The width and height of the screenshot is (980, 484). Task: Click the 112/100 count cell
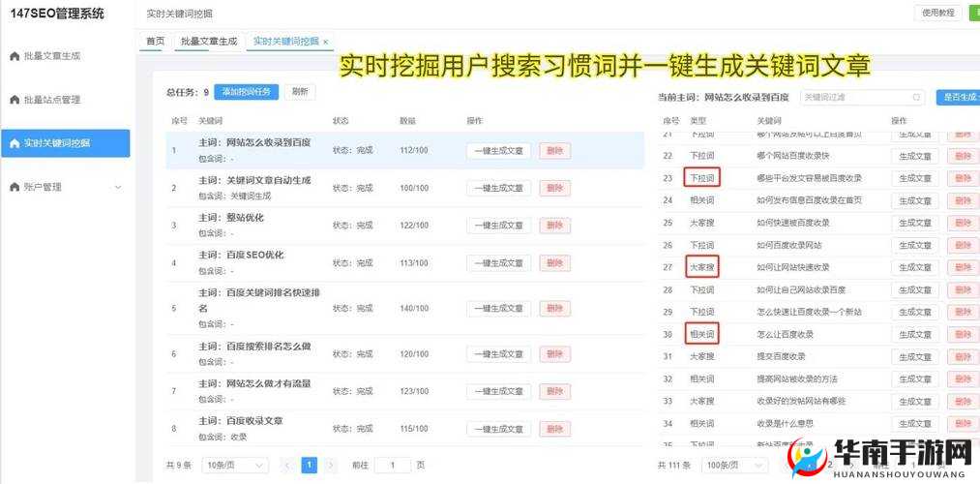pos(414,151)
